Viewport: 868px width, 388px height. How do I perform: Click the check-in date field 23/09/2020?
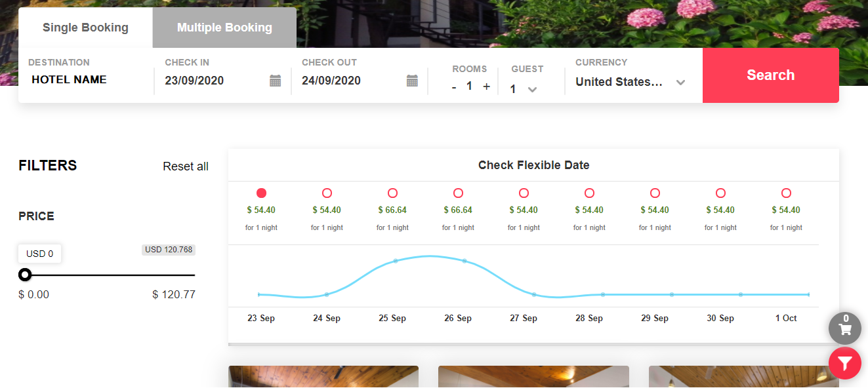pyautogui.click(x=194, y=81)
